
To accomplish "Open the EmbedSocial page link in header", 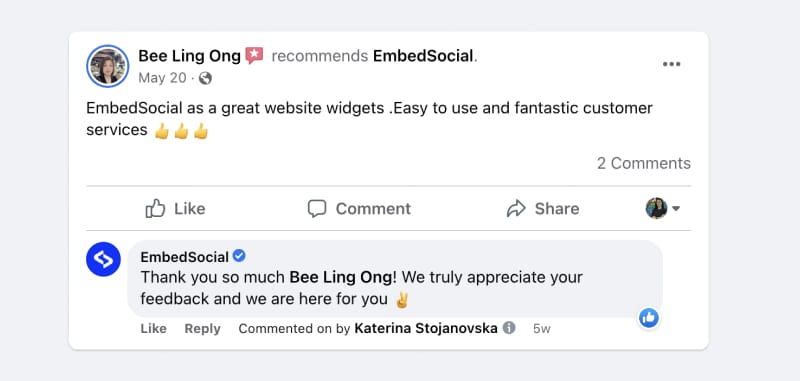I will [423, 56].
